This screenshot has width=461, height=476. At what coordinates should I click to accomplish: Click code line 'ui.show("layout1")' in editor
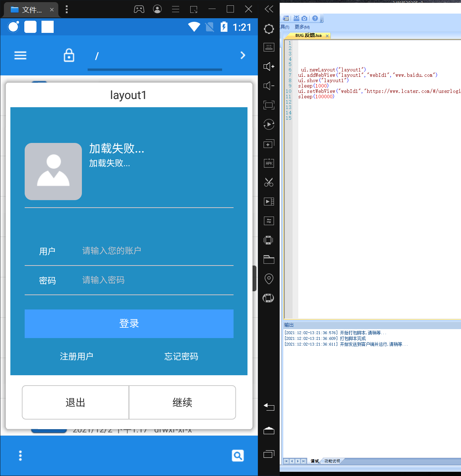coord(323,80)
